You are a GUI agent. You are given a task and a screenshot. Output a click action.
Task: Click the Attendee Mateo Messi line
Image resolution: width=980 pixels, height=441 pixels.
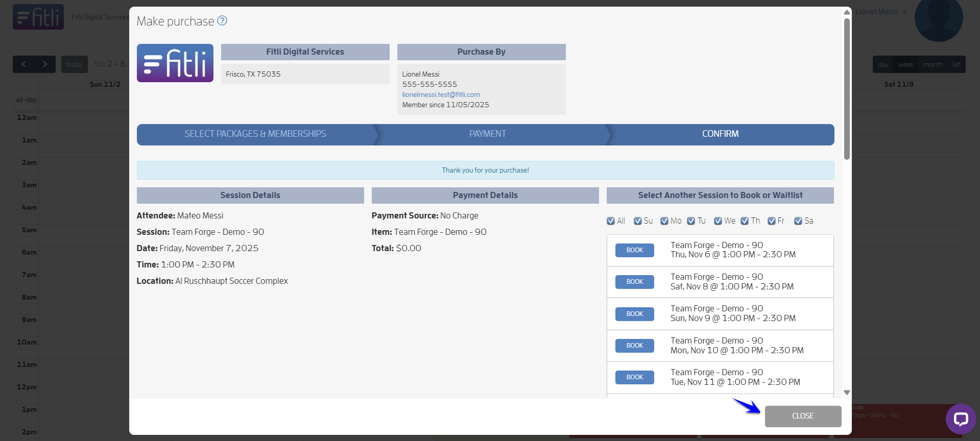click(180, 216)
